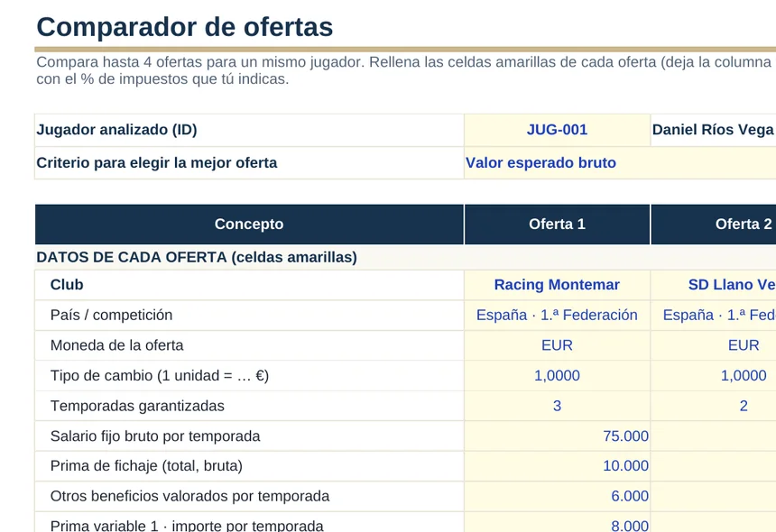776x532 pixels.
Task: Edit the 75.000 fixed salary cell
Action: 557,436
